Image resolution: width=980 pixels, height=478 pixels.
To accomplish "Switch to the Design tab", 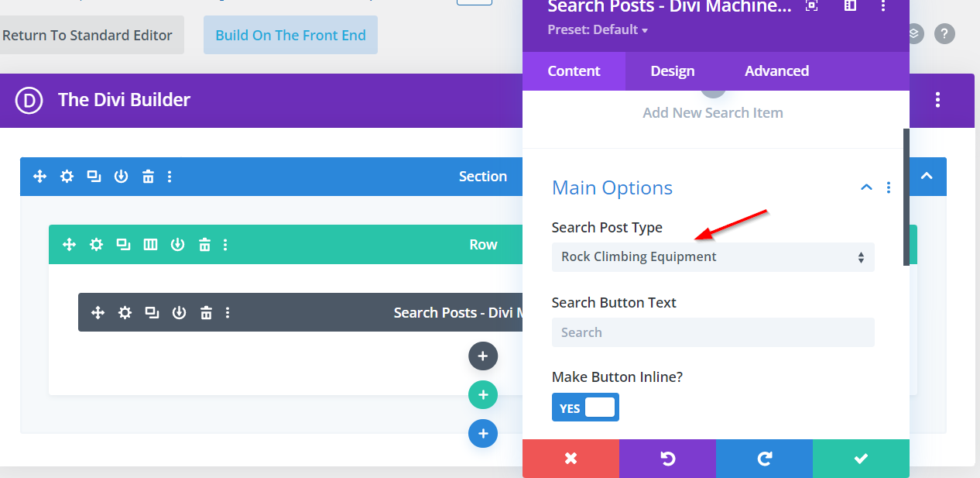I will coord(672,71).
